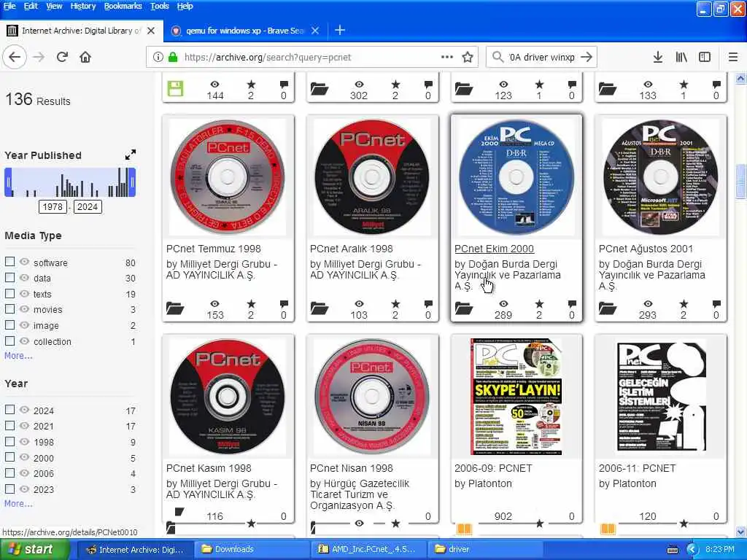Expand the Year Published histogram
Image resolution: width=747 pixels, height=560 pixels.
tap(130, 155)
